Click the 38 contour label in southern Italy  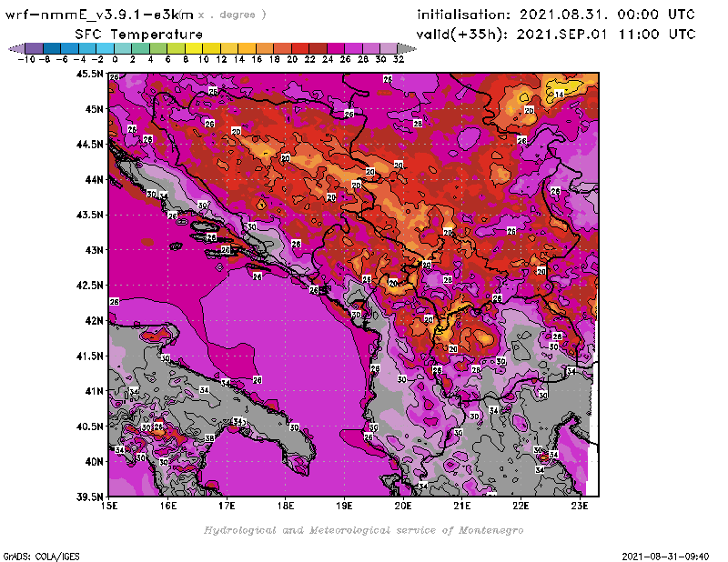point(209,438)
